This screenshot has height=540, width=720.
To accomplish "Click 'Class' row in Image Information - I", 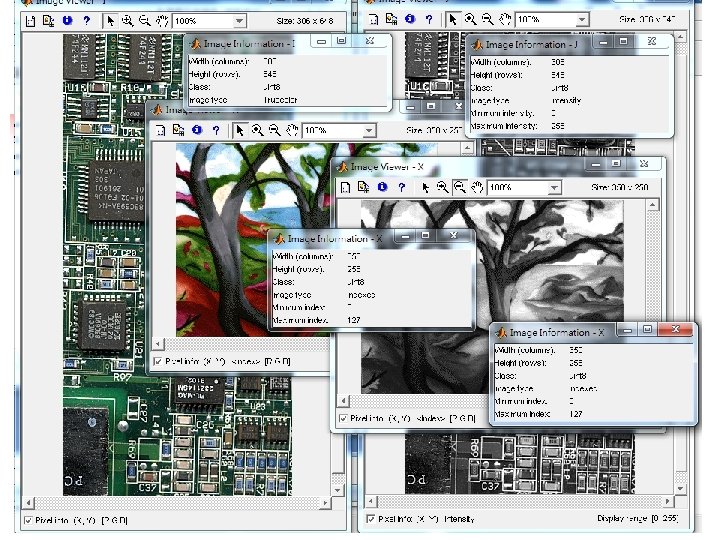I will (287, 87).
